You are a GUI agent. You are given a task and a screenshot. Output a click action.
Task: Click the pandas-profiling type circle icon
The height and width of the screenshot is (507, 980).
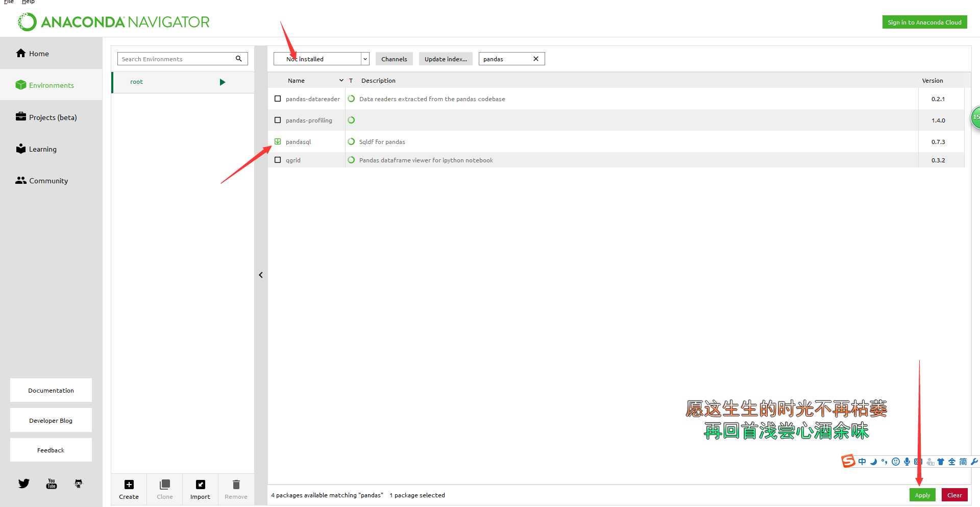tap(351, 120)
